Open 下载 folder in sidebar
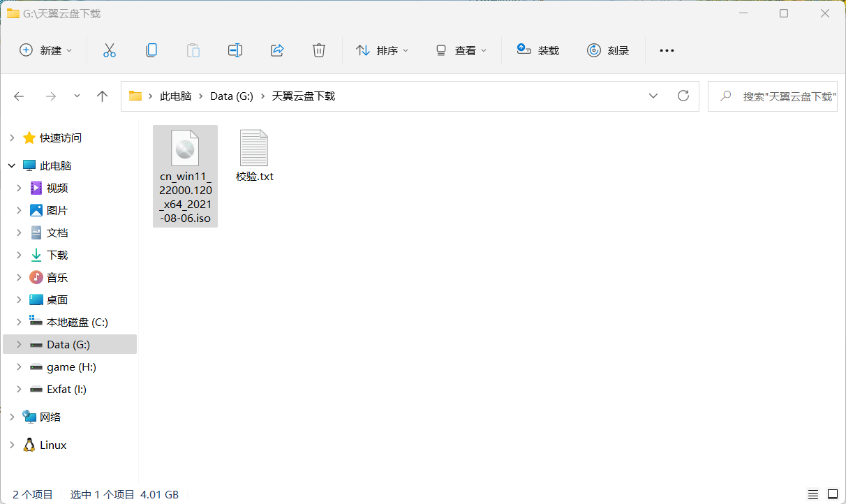Screen dimensions: 846x504 pyautogui.click(x=57, y=255)
